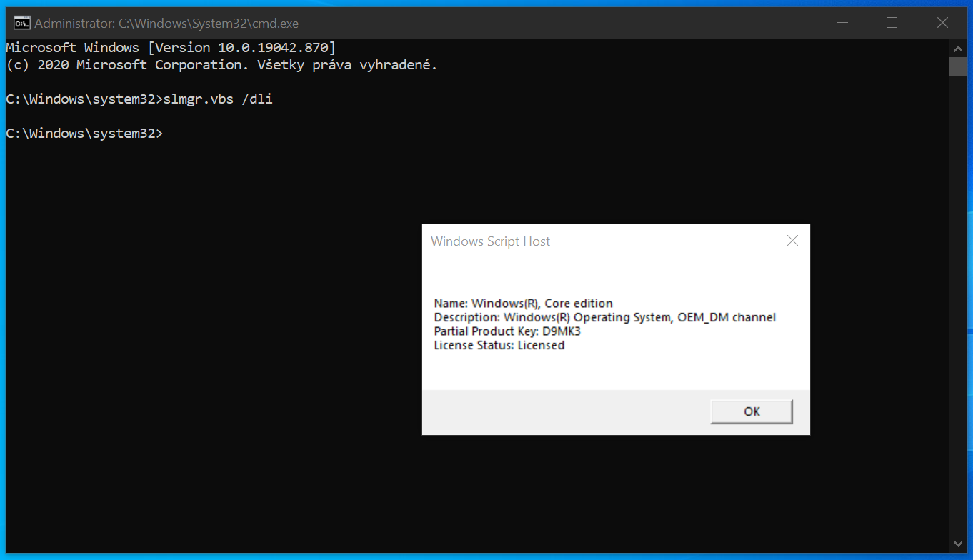Image resolution: width=973 pixels, height=560 pixels.
Task: Click the 2020 Microsoft Corporation copyright line
Action: click(221, 65)
